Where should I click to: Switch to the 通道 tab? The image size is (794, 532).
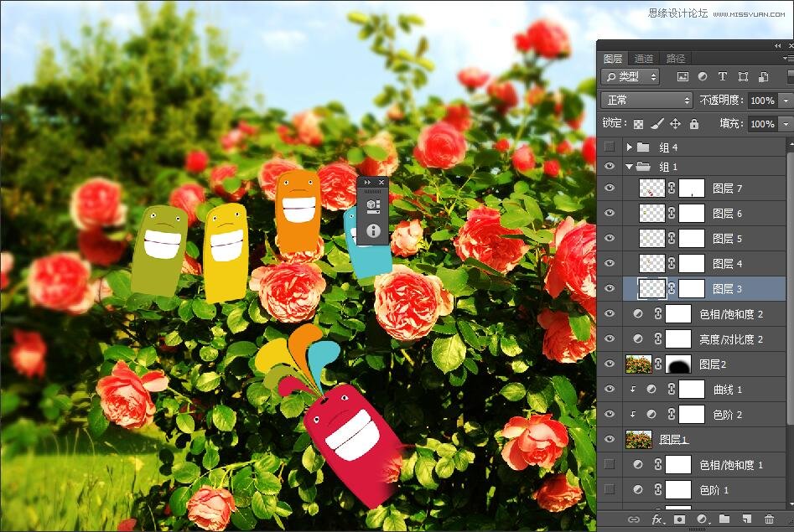click(644, 59)
